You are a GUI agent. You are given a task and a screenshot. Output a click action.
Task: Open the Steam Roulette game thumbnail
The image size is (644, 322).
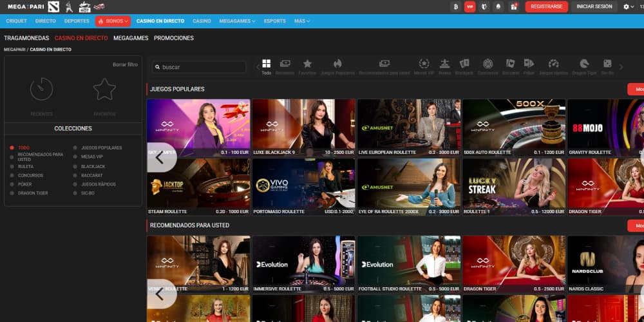[198, 187]
